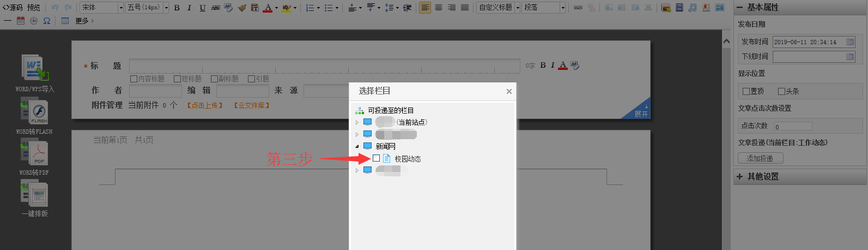
Task: Tick the 头条 checkbox
Action: click(781, 91)
